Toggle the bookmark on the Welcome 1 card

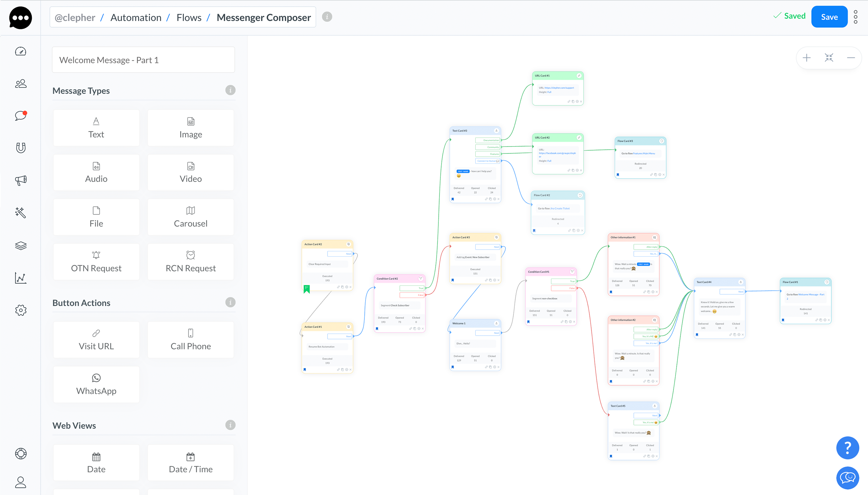click(454, 367)
